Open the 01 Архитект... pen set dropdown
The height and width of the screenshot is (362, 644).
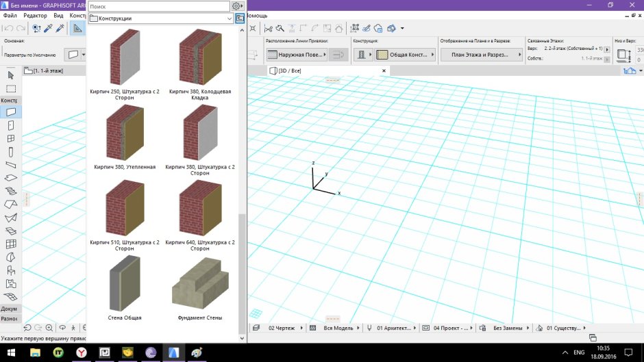[x=394, y=328]
